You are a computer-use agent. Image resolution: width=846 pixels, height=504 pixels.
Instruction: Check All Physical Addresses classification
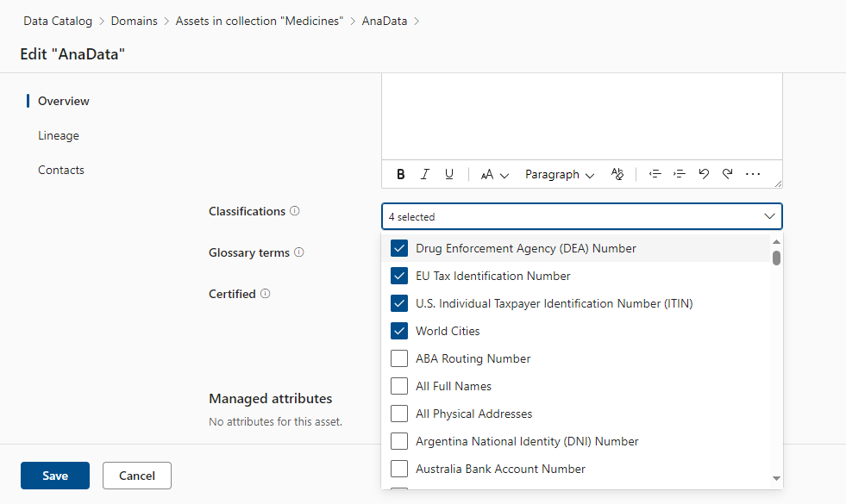(x=399, y=414)
